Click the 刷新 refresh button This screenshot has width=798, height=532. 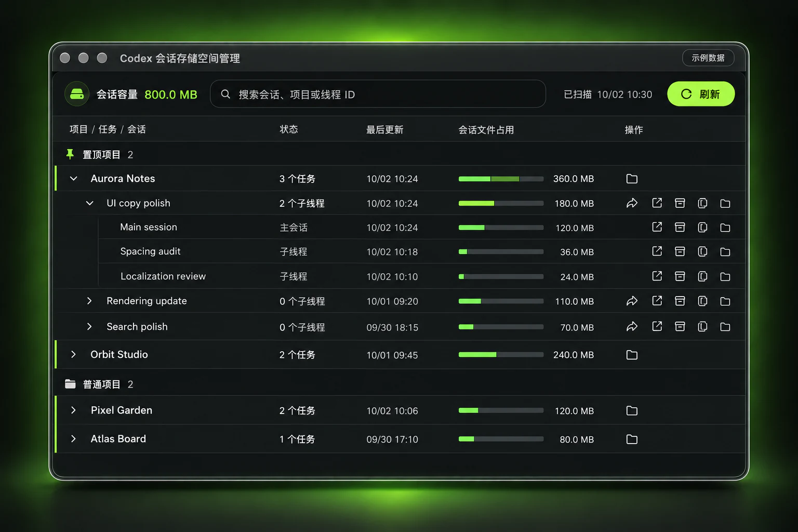click(x=701, y=94)
